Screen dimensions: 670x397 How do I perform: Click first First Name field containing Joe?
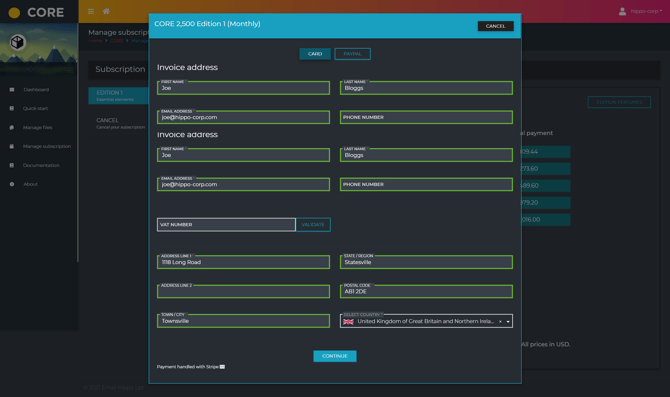243,88
